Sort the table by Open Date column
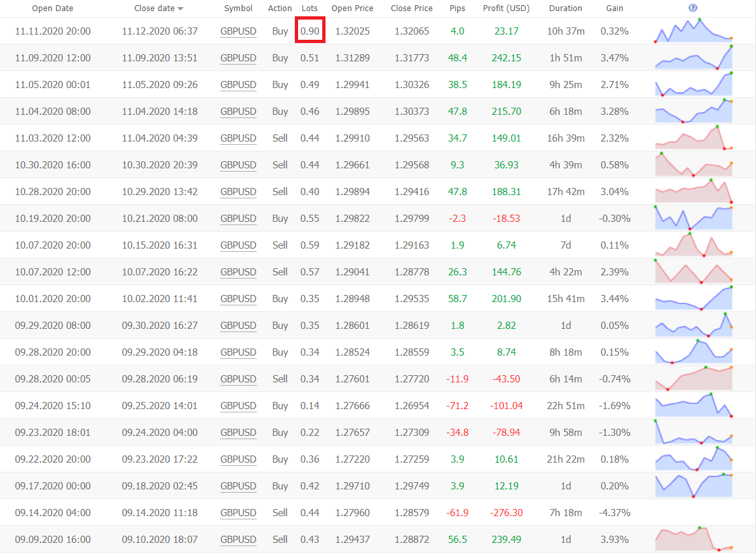Screen dimensions: 756x554 [53, 8]
